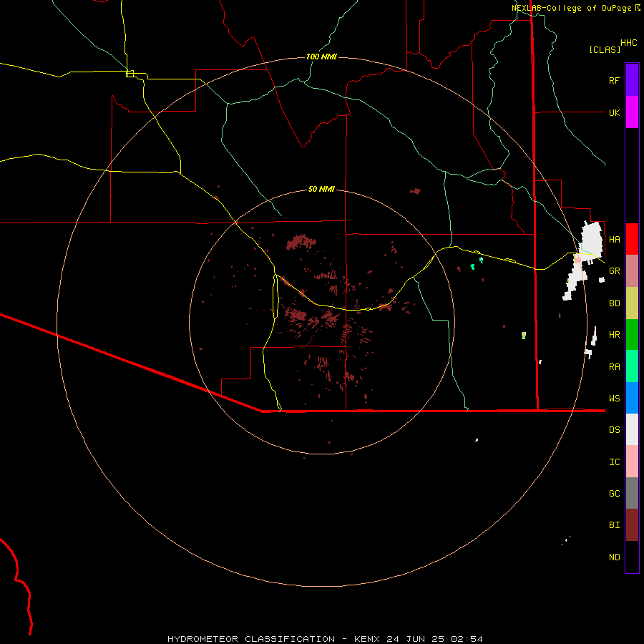
Task: Click the purple RF color swatch
Action: pos(632,80)
